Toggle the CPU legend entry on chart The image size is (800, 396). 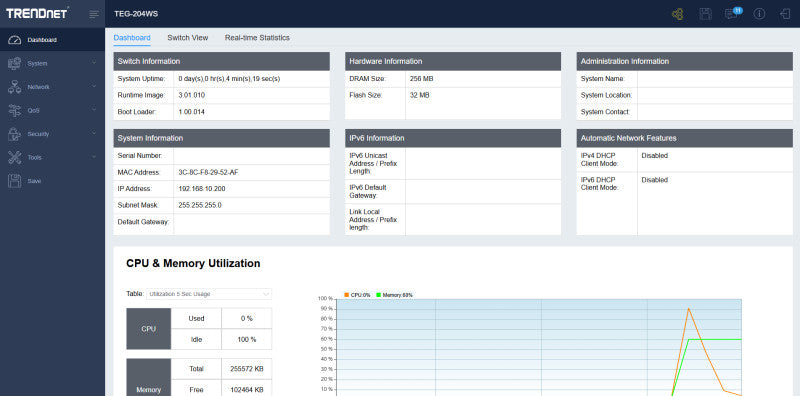(x=357, y=295)
